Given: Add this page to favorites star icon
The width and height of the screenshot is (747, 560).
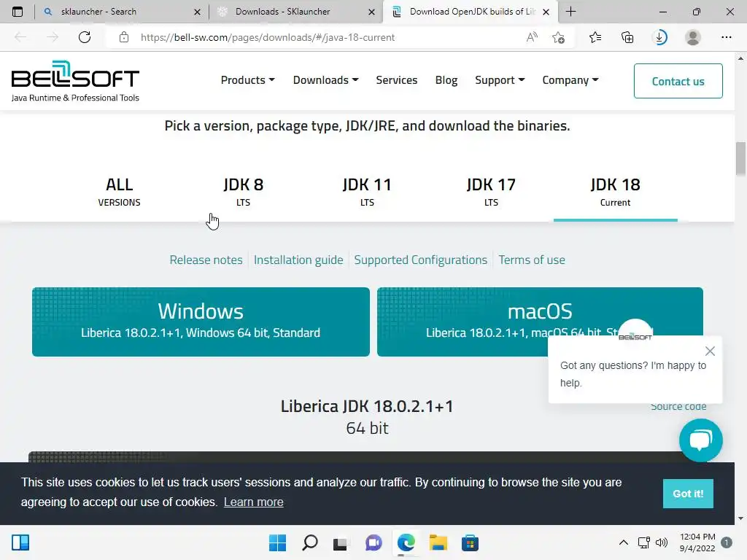Looking at the screenshot, I should pos(558,37).
